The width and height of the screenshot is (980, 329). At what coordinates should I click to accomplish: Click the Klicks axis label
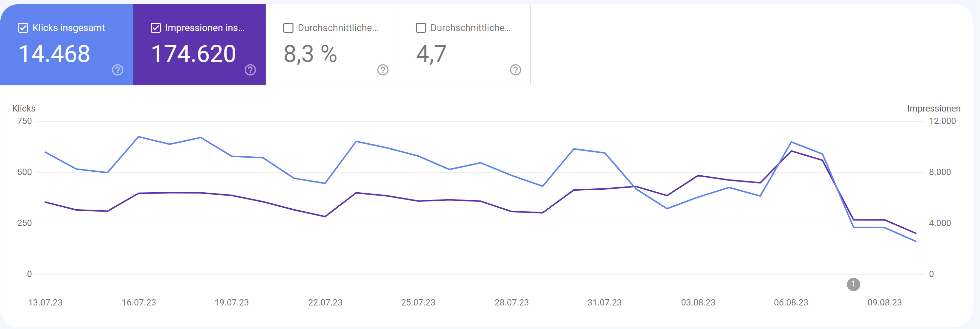23,108
